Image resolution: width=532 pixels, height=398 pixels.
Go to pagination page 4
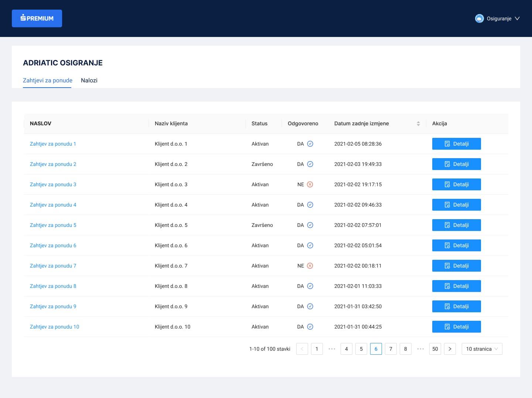[347, 349]
